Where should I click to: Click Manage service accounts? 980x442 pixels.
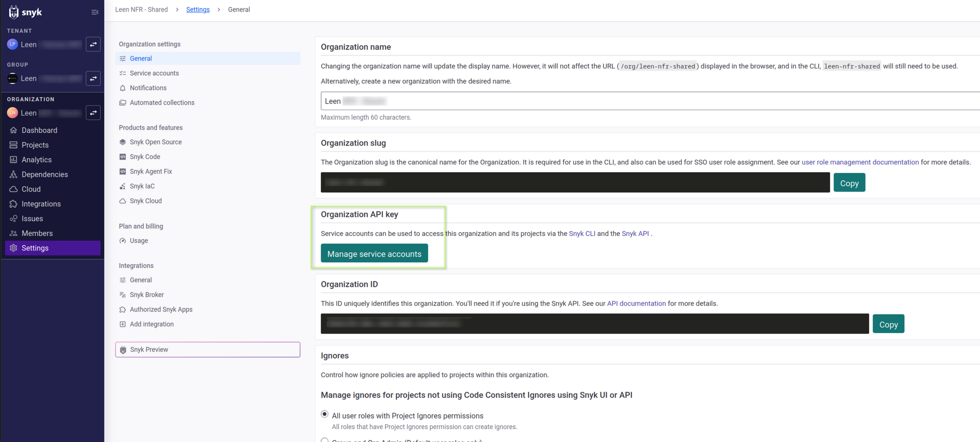pos(374,253)
